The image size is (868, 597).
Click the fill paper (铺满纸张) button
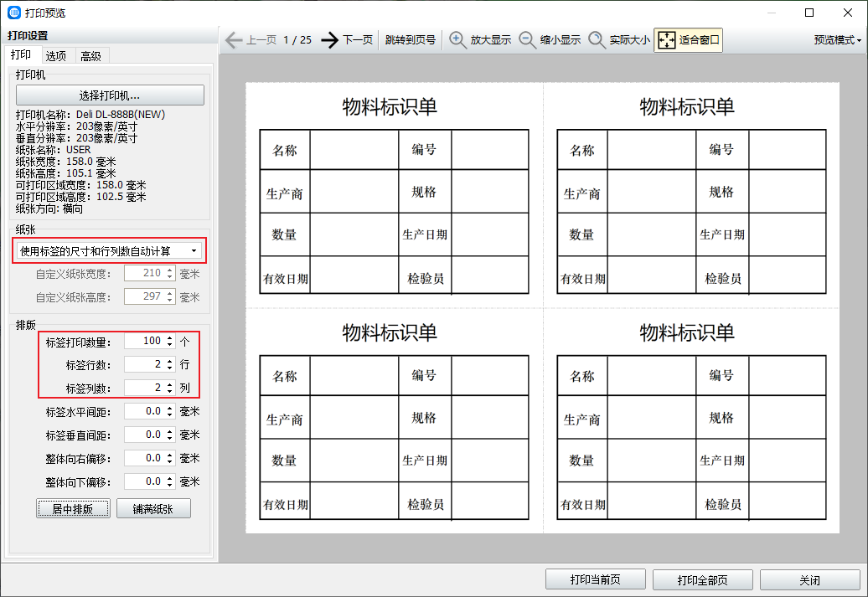pyautogui.click(x=153, y=508)
